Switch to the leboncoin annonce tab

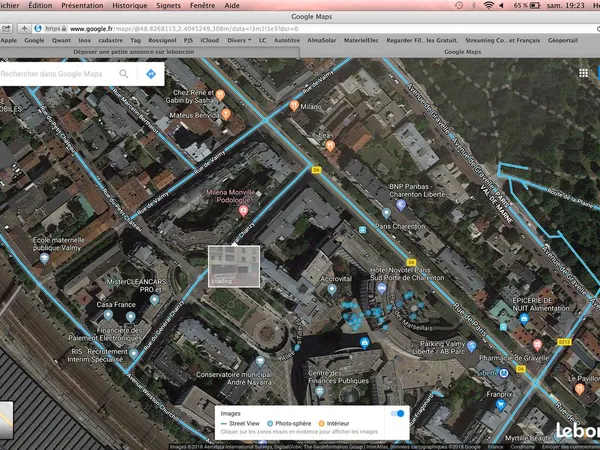[134, 52]
